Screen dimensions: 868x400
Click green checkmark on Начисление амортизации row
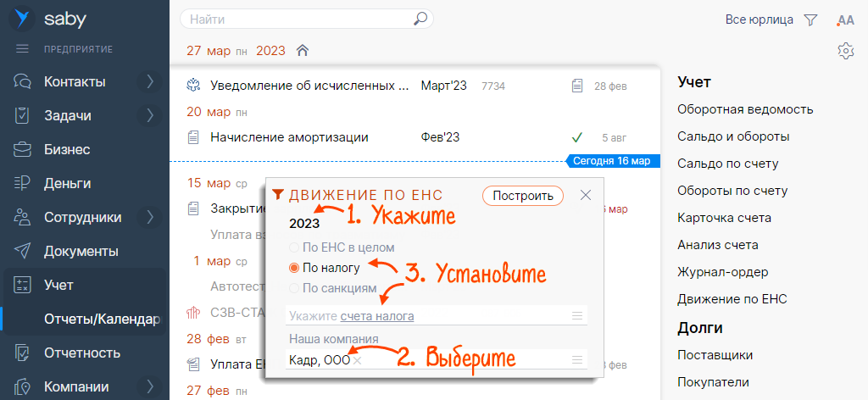coord(577,137)
